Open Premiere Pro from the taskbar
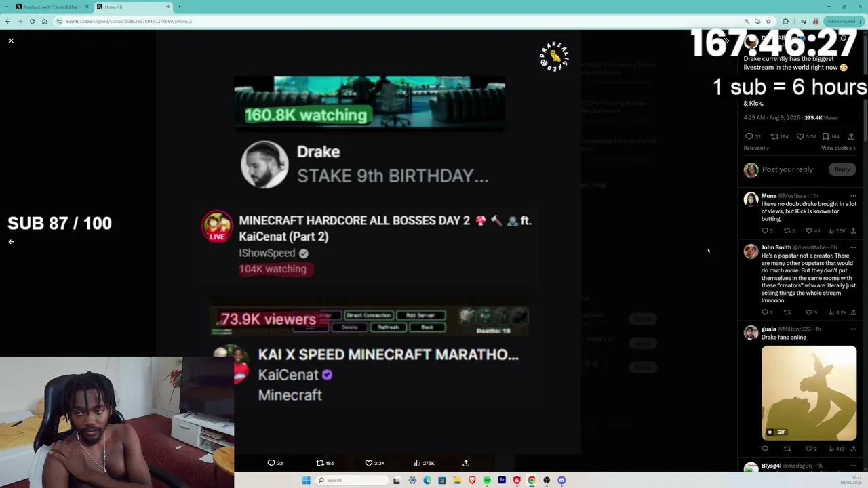The width and height of the screenshot is (868, 488). click(502, 480)
